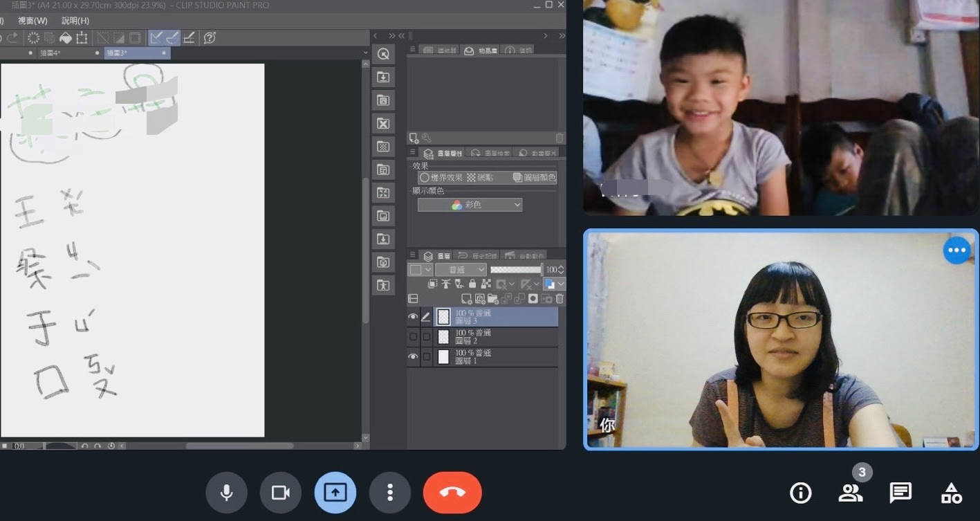Viewport: 980px width, 521px height.
Task: Turn off the camera in the meeting
Action: (x=280, y=493)
